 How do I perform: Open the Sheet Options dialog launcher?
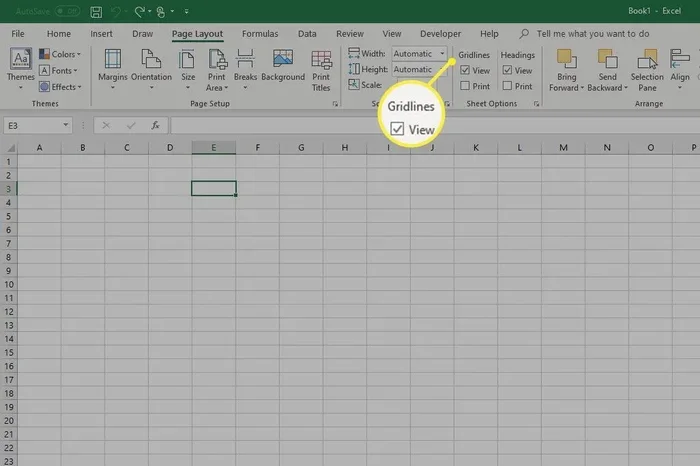pyautogui.click(x=536, y=104)
